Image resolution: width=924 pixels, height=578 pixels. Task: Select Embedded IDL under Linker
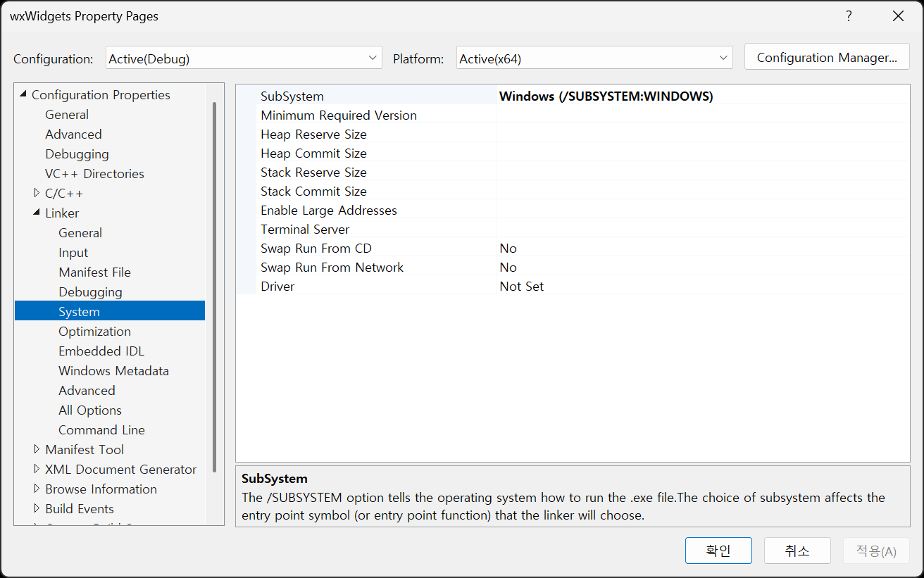(x=101, y=351)
